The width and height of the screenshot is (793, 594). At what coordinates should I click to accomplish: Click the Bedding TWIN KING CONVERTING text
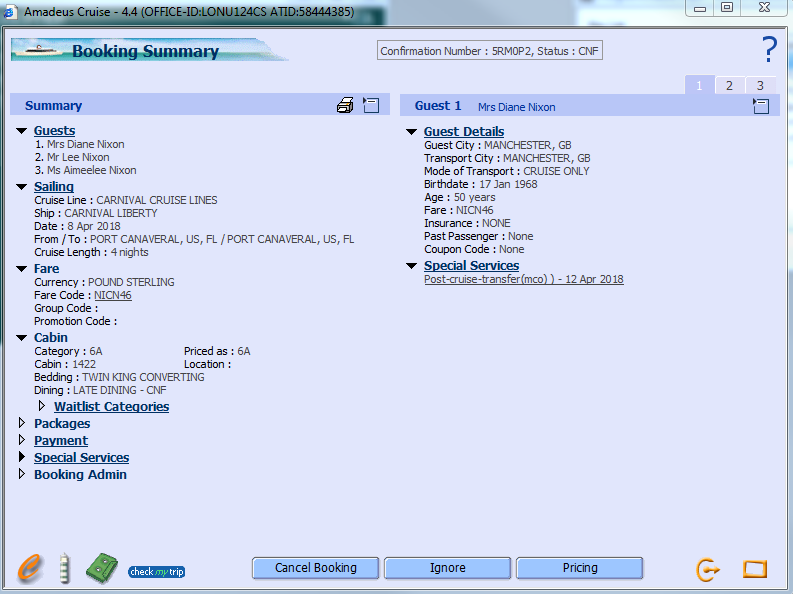(119, 378)
